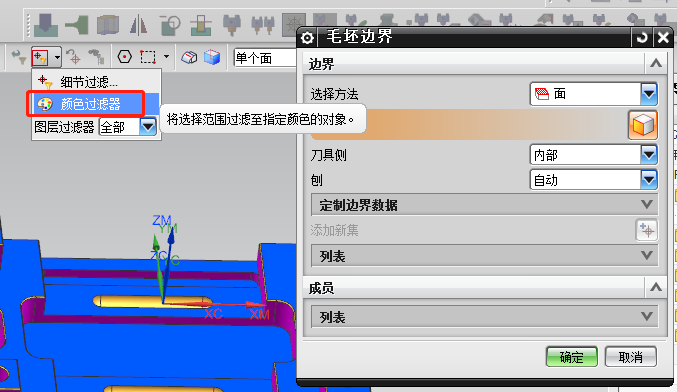This screenshot has width=677, height=392.
Task: Click the single cutter tool icon in toolbar
Action: (231, 25)
